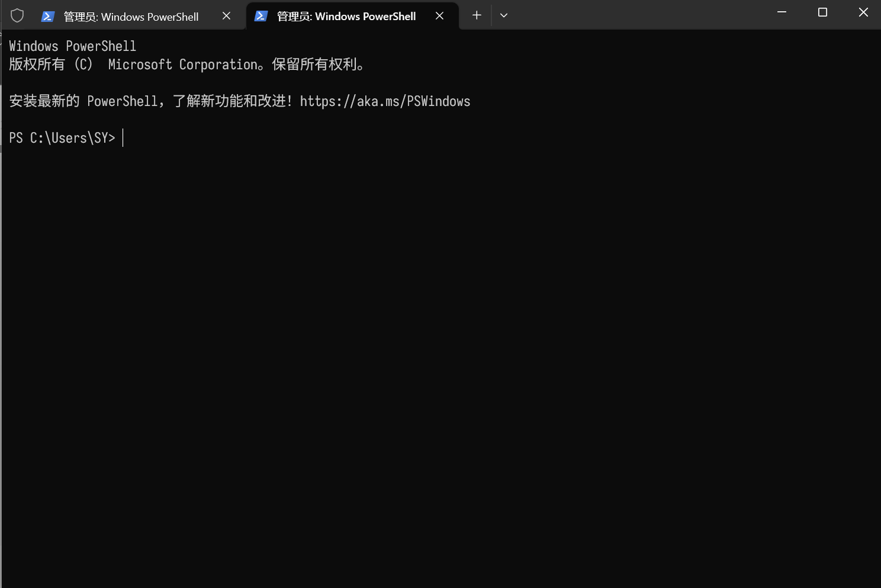881x588 pixels.
Task: Select the Windows PowerShell header line
Action: (72, 46)
